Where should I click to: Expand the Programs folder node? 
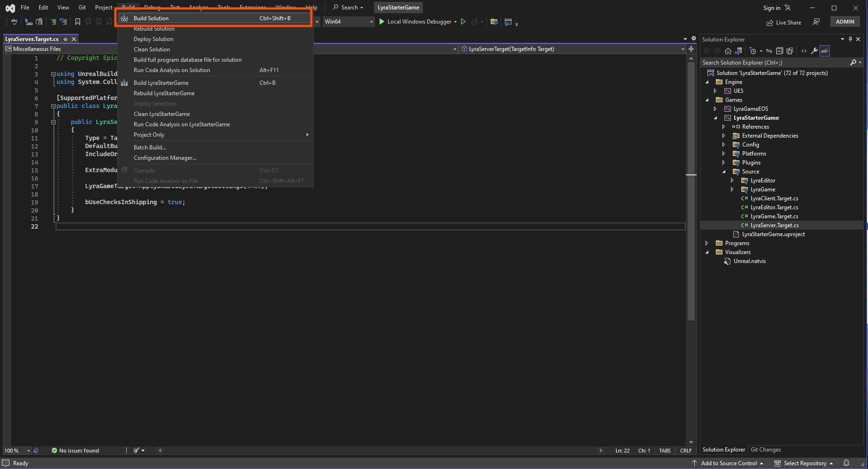click(707, 243)
